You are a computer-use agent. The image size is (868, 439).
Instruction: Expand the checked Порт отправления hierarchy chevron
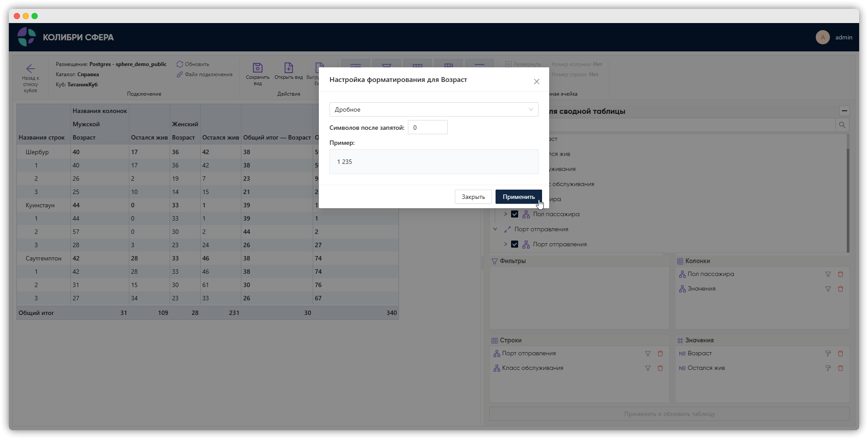click(505, 244)
